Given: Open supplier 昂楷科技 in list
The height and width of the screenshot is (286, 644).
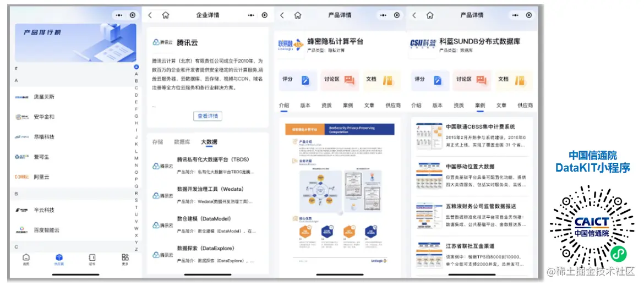Looking at the screenshot, I should point(72,136).
